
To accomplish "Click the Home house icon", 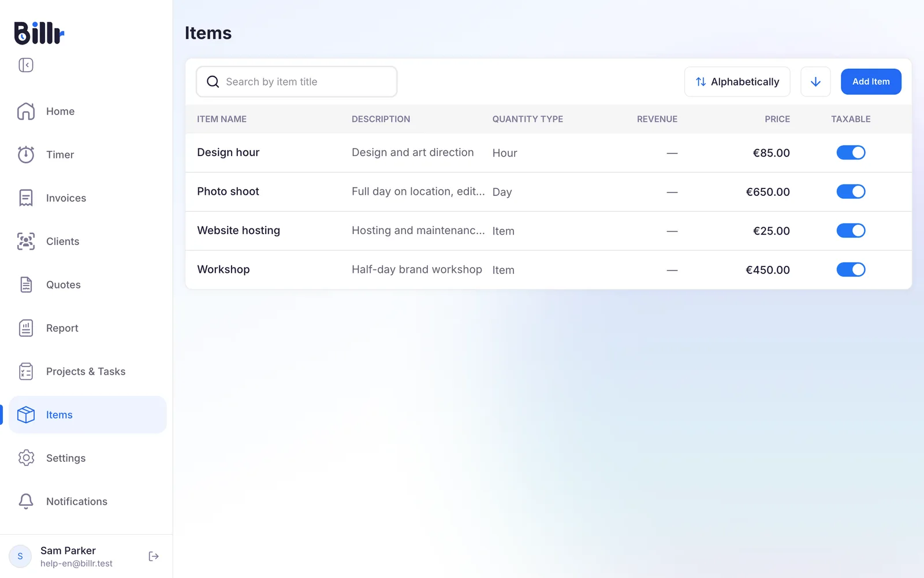I will point(26,111).
